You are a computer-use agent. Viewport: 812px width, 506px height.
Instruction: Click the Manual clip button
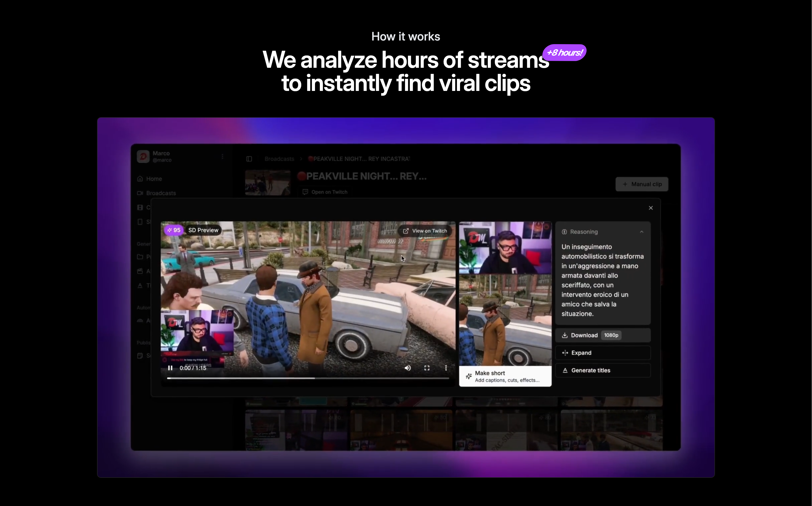click(641, 184)
